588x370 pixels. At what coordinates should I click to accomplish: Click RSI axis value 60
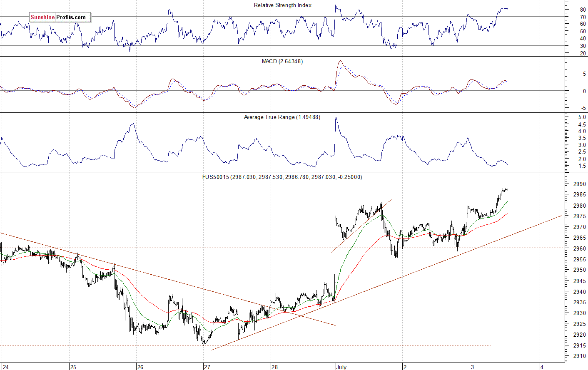click(583, 24)
